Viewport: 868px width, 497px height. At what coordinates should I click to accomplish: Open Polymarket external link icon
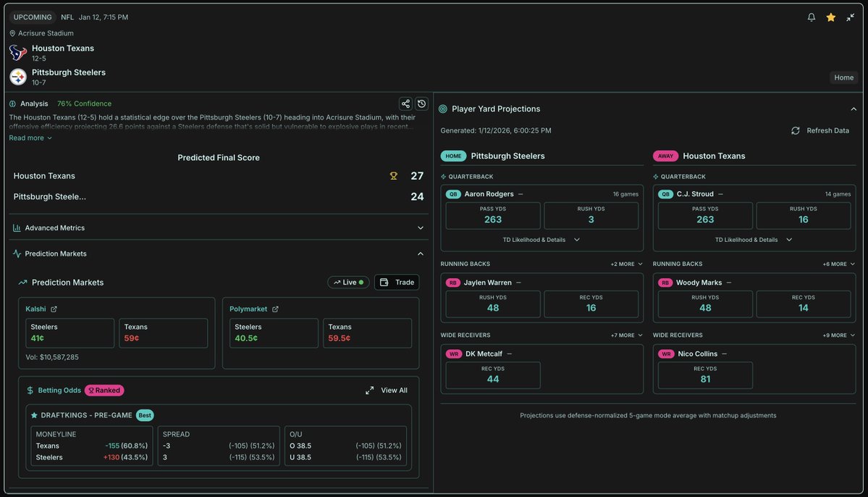275,309
